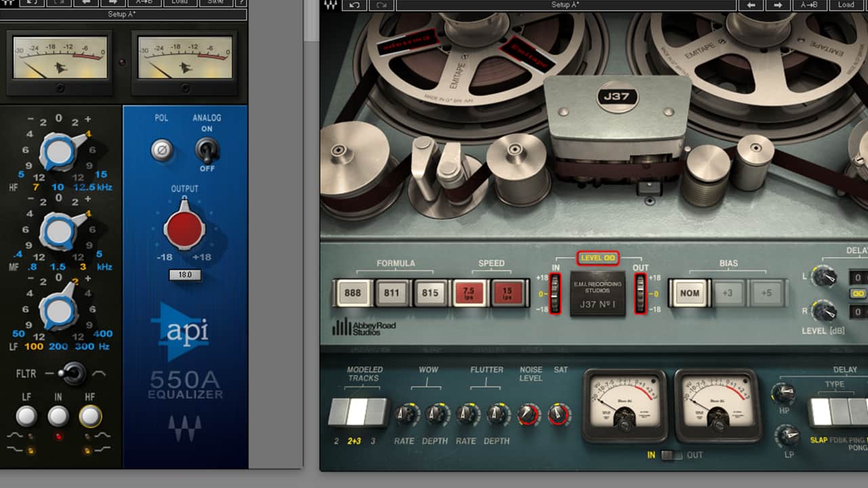Toggle the HF shelf button

[x=90, y=415]
